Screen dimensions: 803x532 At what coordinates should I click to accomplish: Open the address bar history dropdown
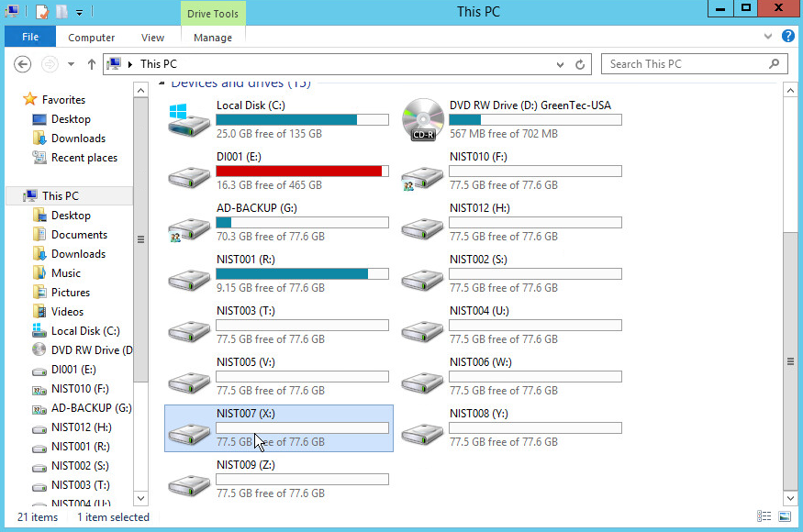pos(561,64)
